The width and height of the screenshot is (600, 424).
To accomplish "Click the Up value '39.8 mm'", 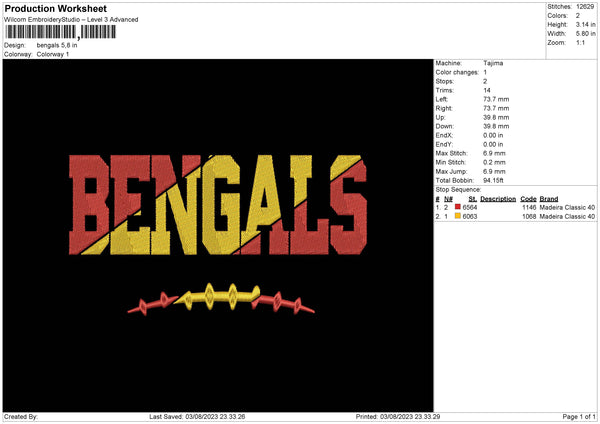I will click(496, 117).
